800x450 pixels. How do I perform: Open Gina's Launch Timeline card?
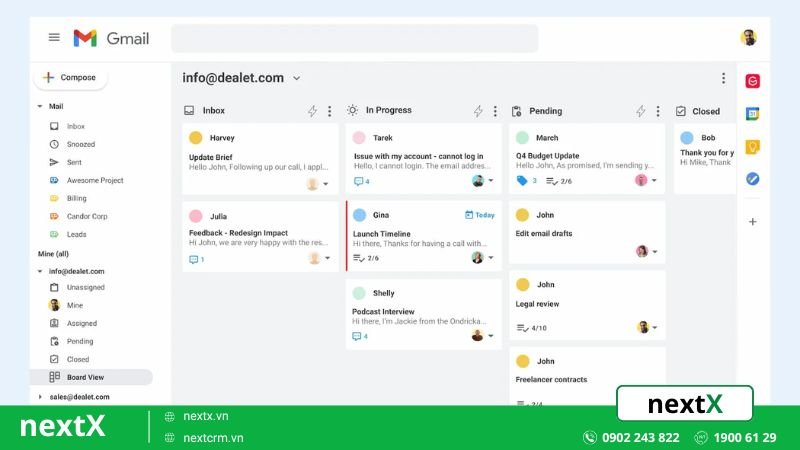[423, 236]
